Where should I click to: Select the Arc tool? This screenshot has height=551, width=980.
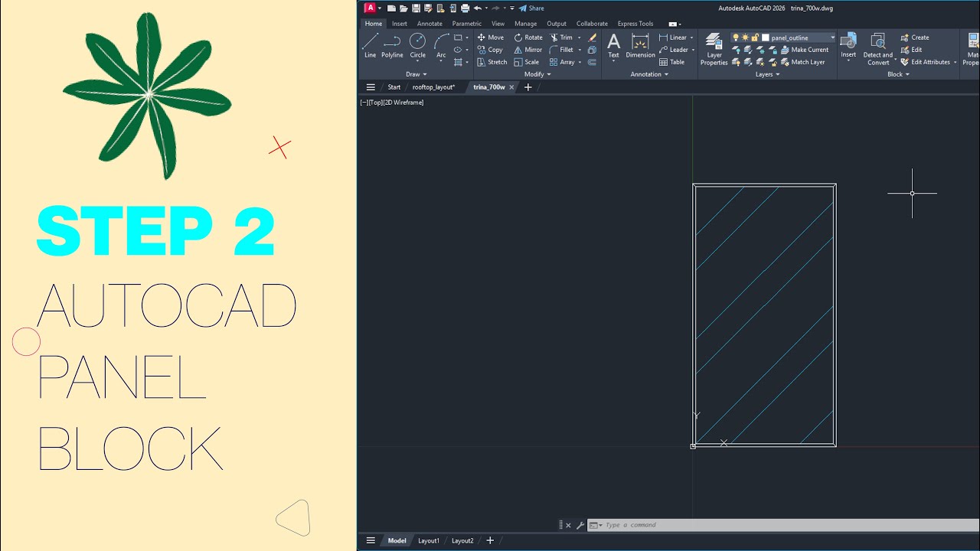(441, 45)
